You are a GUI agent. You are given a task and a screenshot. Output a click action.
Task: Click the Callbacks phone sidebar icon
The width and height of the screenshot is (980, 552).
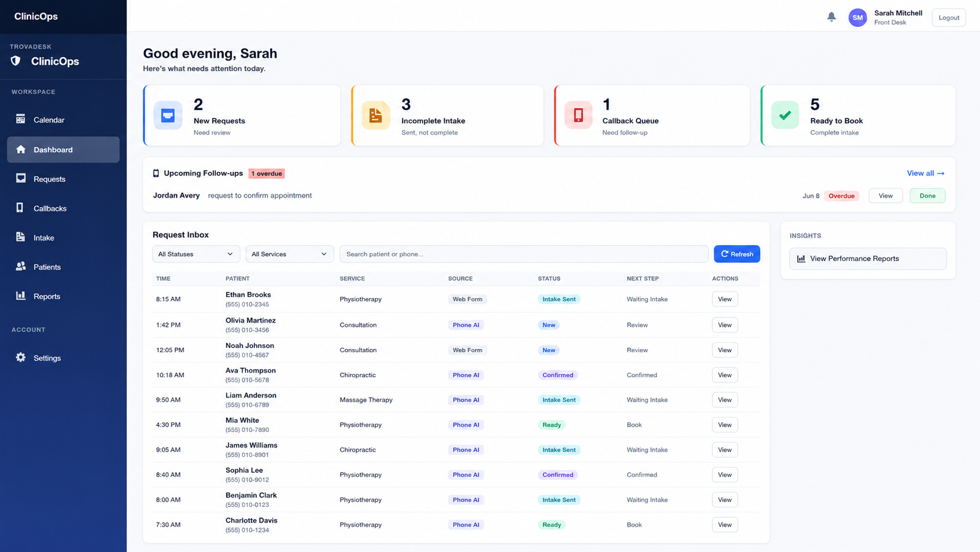[20, 208]
